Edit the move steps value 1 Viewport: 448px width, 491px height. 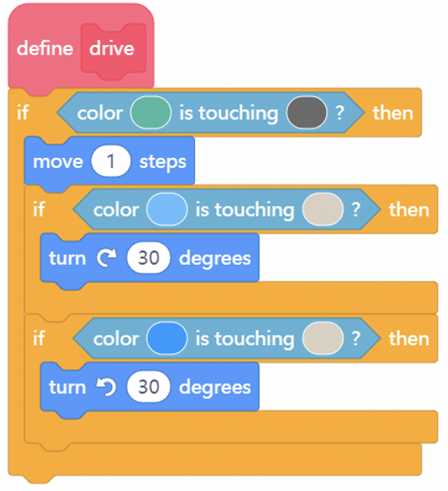[111, 161]
